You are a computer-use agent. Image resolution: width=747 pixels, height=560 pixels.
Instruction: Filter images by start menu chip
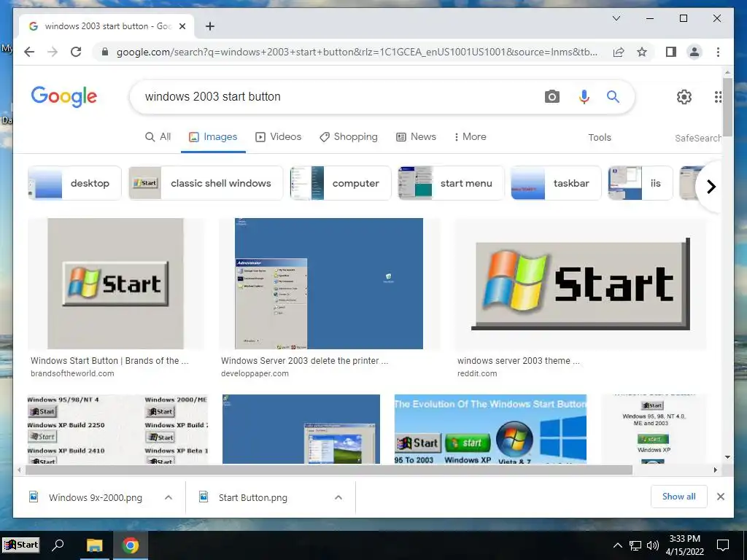pos(451,183)
